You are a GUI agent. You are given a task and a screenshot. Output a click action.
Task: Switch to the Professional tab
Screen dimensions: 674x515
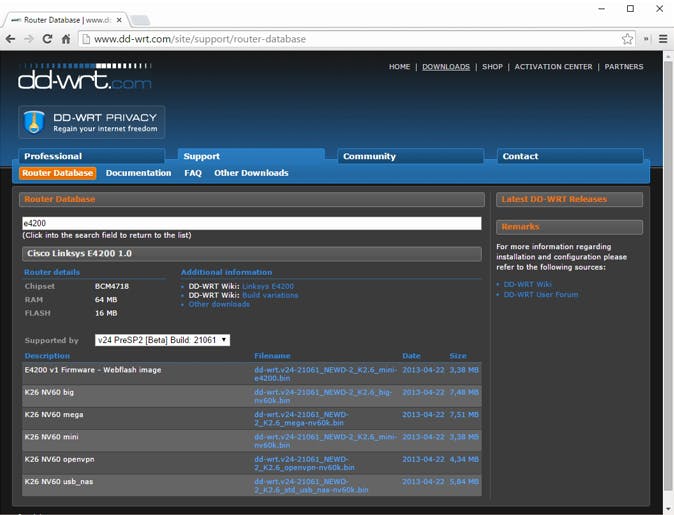[92, 156]
